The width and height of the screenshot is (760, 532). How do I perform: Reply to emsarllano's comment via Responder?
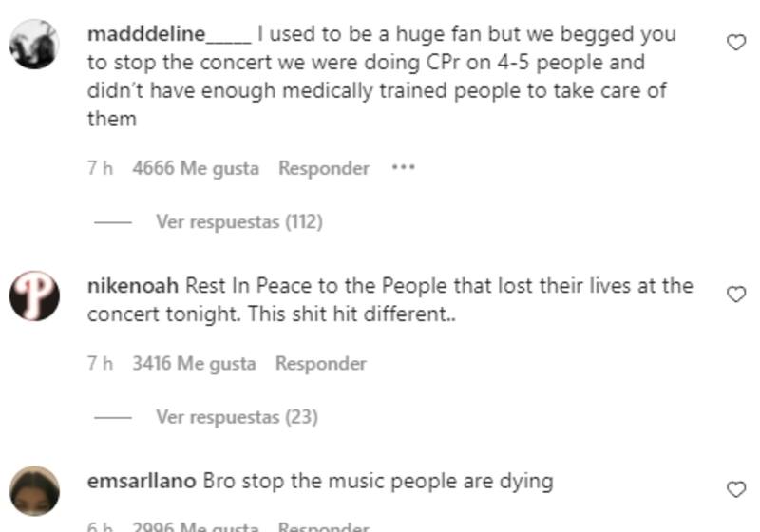[x=324, y=526]
